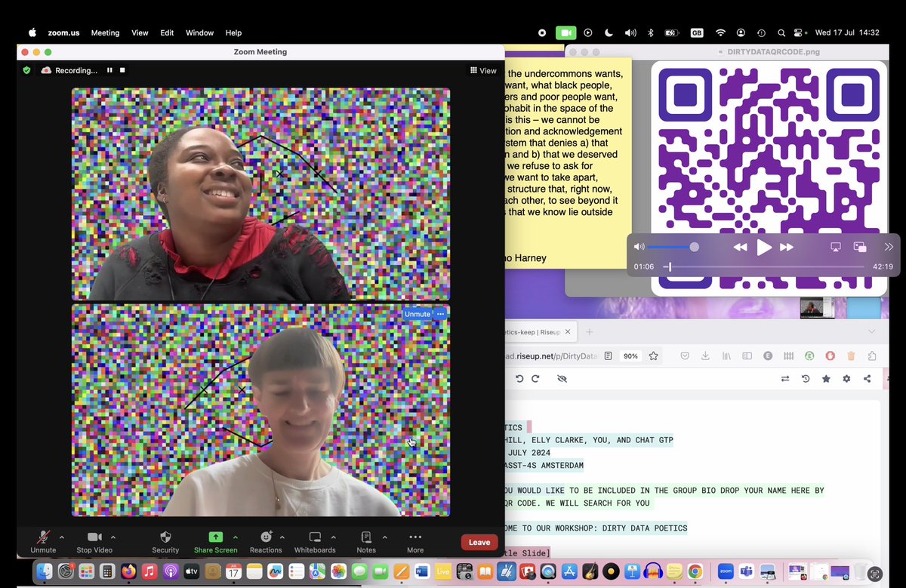Viewport: 906px width, 588px height.
Task: Open three-dot menu on lower participant video
Action: pos(441,314)
